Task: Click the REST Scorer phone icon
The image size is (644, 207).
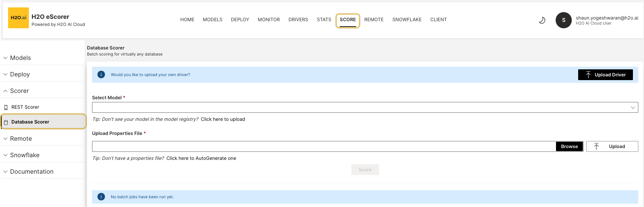Action: click(x=6, y=107)
